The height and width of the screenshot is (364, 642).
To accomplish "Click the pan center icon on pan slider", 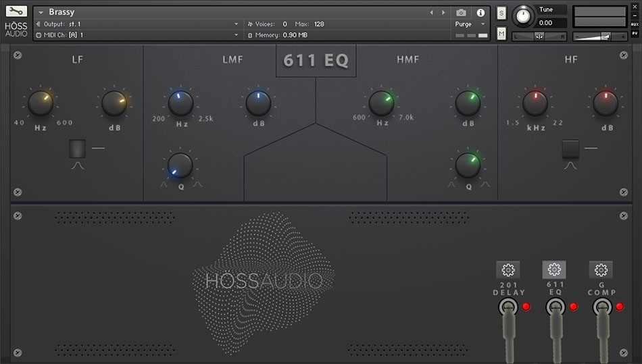I will [x=539, y=36].
